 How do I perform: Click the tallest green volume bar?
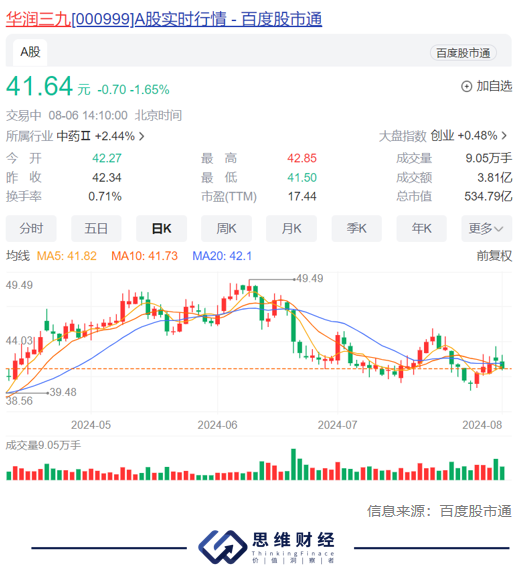pos(294,464)
